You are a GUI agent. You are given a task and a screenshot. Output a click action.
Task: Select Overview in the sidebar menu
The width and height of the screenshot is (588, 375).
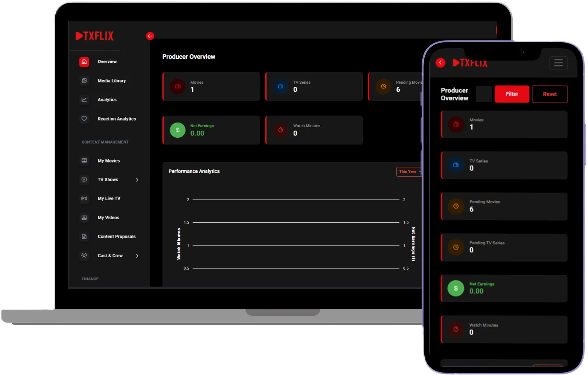pyautogui.click(x=107, y=61)
